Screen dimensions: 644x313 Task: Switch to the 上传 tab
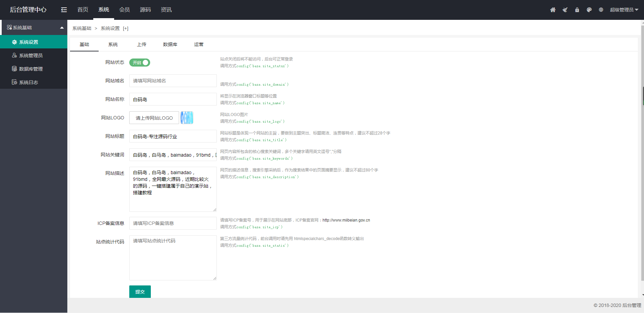pyautogui.click(x=141, y=44)
